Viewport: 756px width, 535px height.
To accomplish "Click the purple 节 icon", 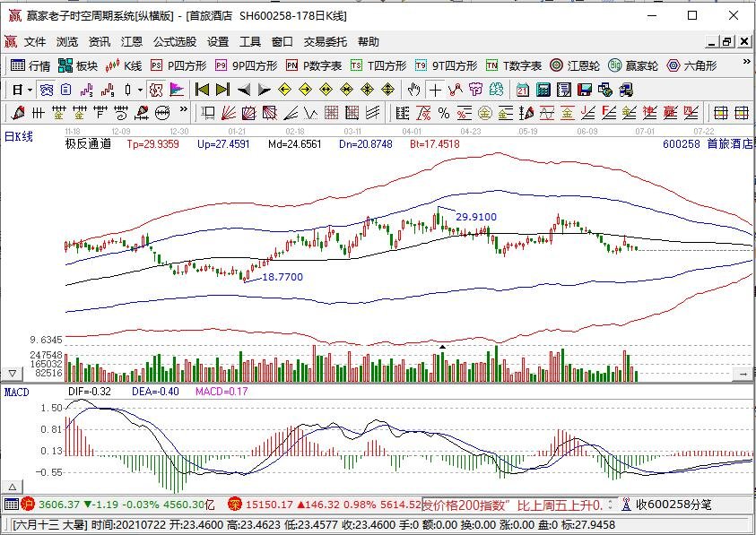I will pos(475,90).
